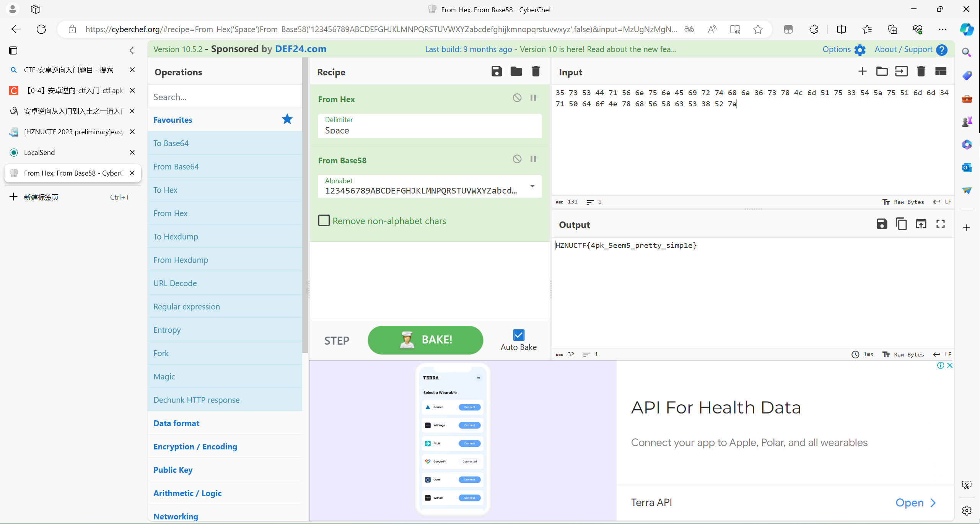This screenshot has height=524, width=980.
Task: Click the BAKE! button
Action: click(425, 340)
